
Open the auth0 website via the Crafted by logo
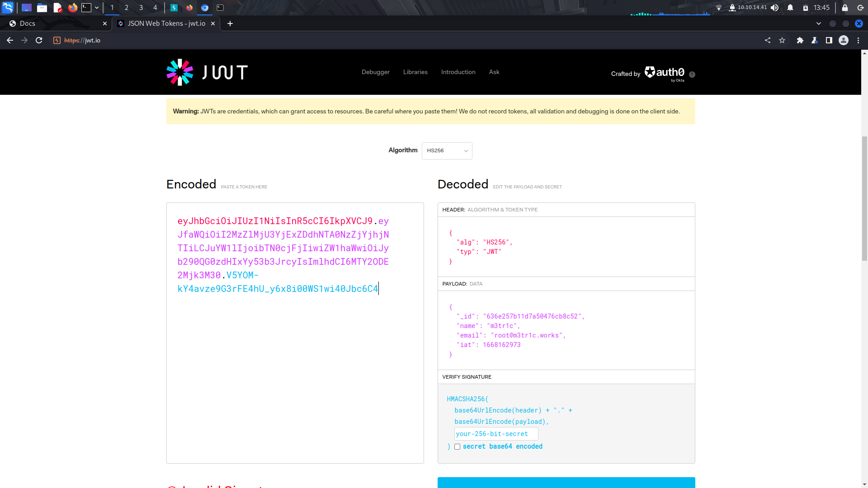click(x=664, y=72)
